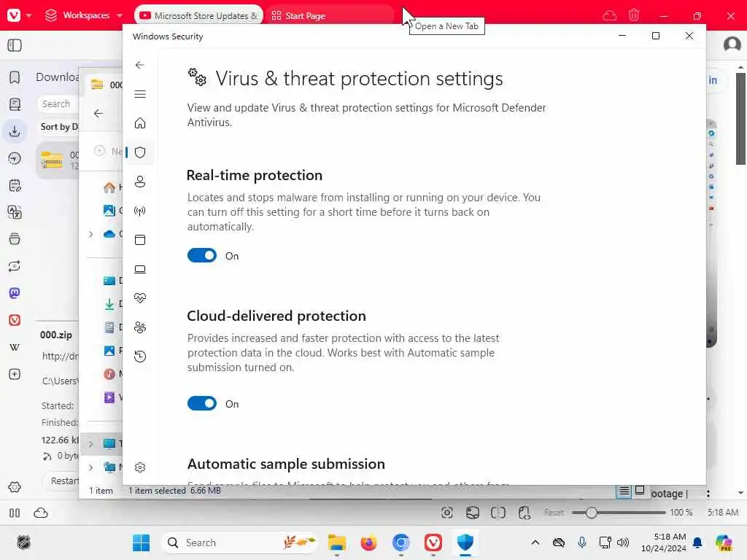
Task: Open the Vivaldi History panel
Action: (15, 158)
